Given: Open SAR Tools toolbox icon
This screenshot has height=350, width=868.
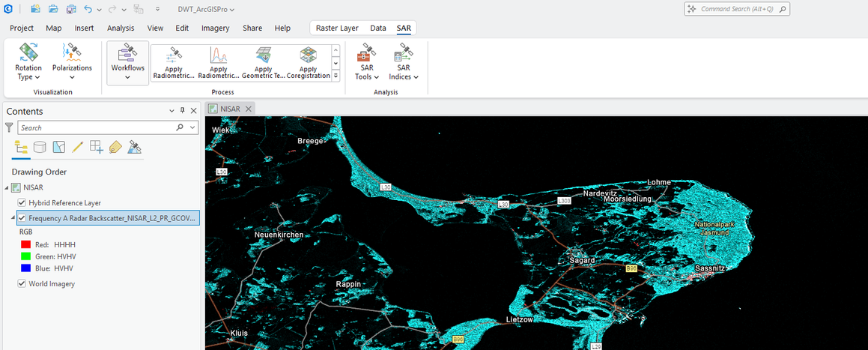Looking at the screenshot, I should pyautogui.click(x=365, y=62).
